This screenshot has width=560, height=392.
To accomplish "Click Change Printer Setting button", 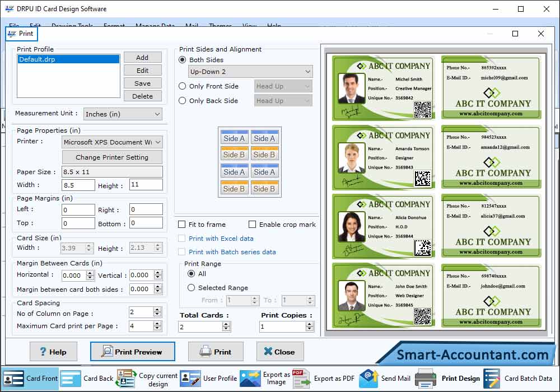I will [x=112, y=157].
